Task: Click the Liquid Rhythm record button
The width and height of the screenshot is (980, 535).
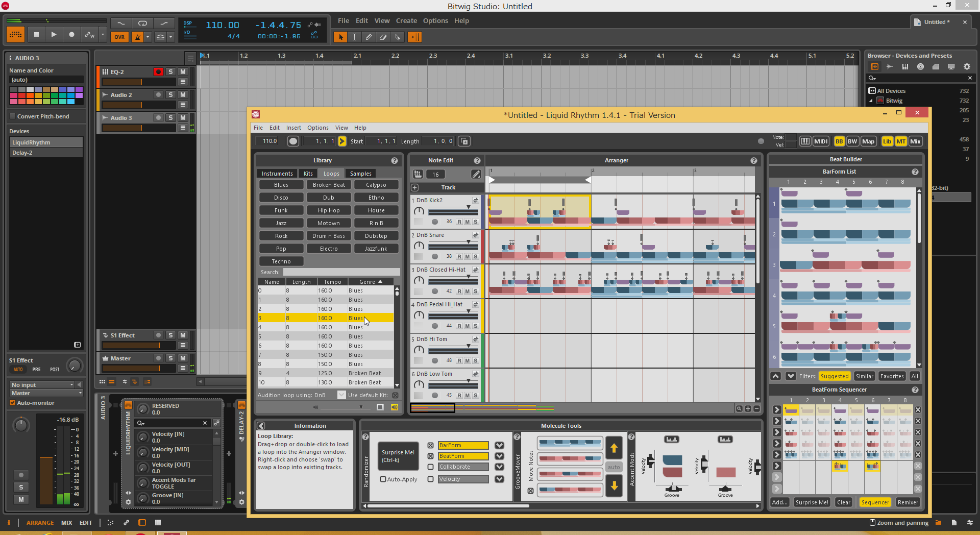Action: (293, 141)
